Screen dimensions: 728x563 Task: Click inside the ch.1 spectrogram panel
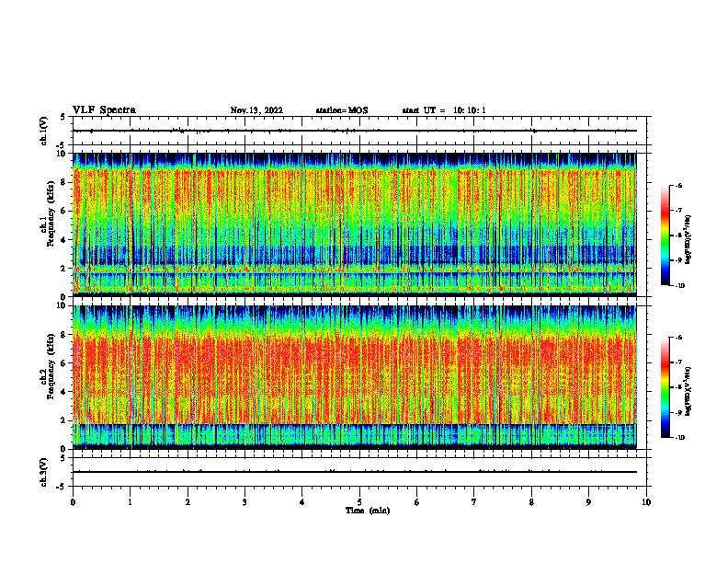[355, 224]
